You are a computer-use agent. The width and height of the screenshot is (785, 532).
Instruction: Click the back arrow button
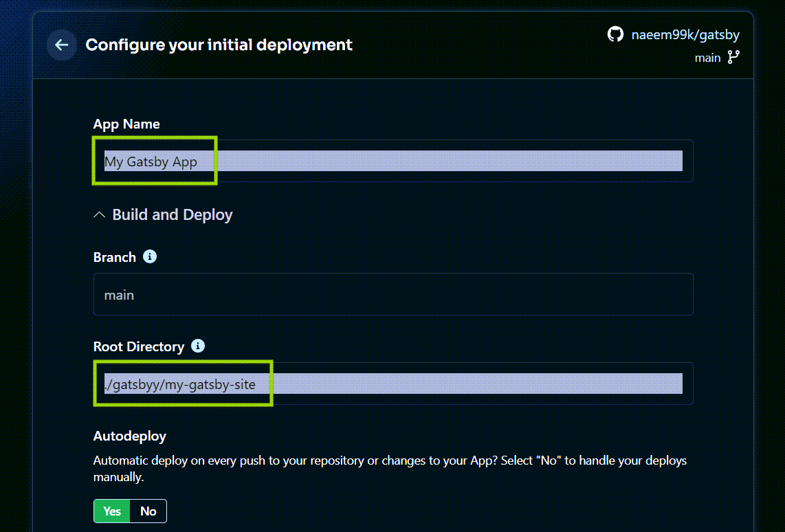click(x=61, y=45)
